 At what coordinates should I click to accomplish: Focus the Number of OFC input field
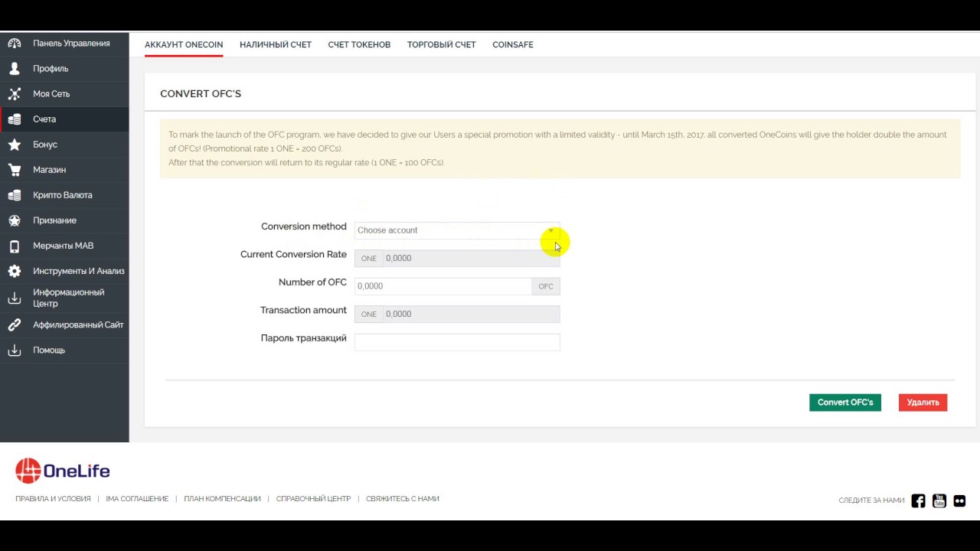pos(443,286)
